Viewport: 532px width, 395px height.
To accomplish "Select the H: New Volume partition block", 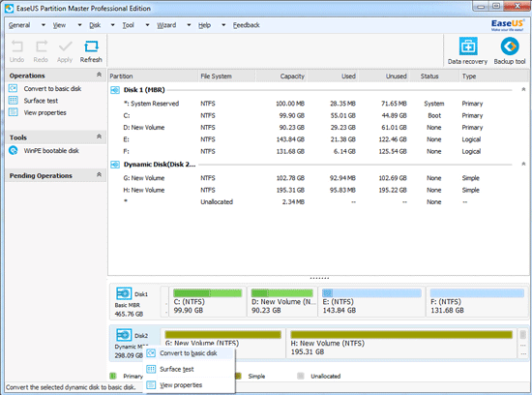I will coord(401,343).
